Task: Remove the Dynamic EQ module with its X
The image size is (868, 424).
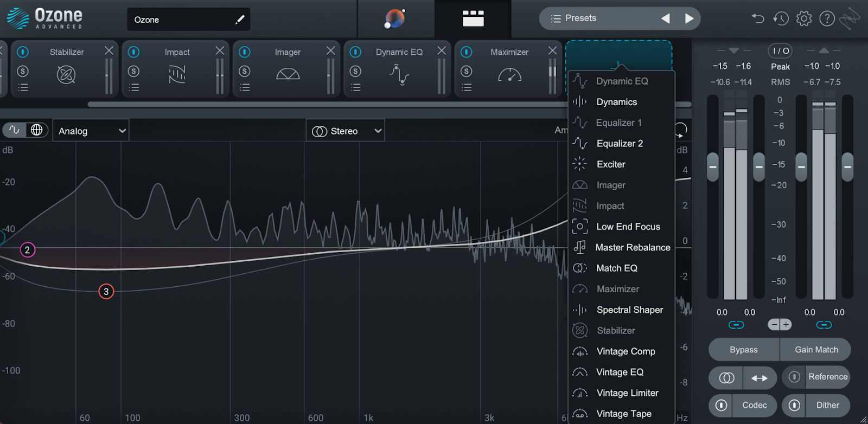Action: click(442, 50)
